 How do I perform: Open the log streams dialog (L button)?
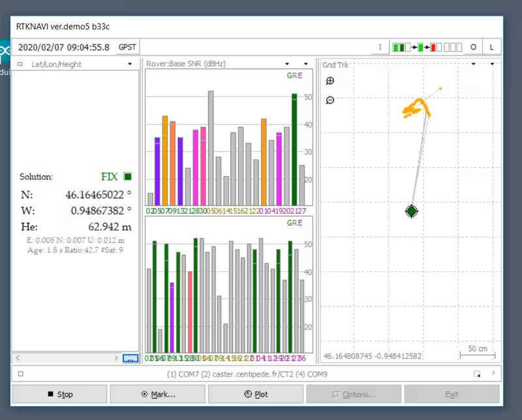pyautogui.click(x=491, y=48)
